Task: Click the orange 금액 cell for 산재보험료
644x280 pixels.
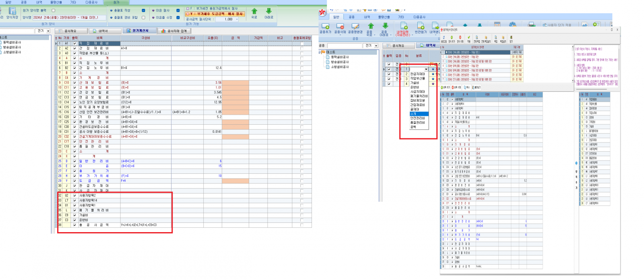Action: click(x=235, y=82)
